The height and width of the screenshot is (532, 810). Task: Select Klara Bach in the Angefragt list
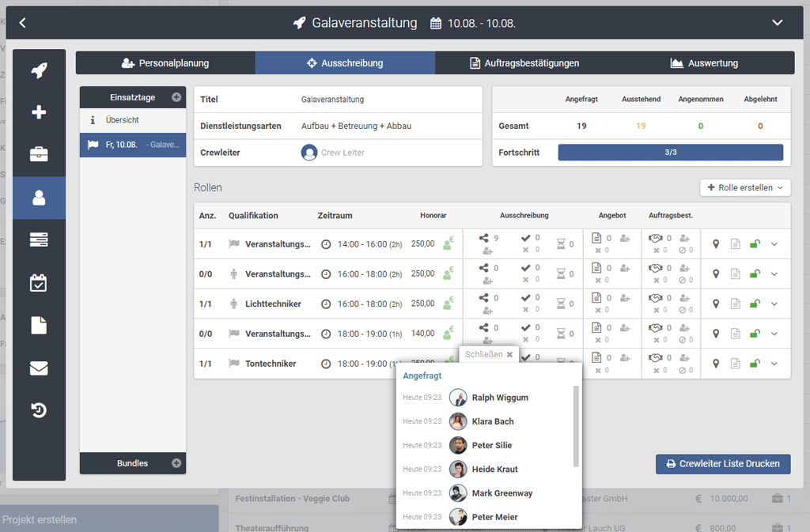click(x=492, y=421)
